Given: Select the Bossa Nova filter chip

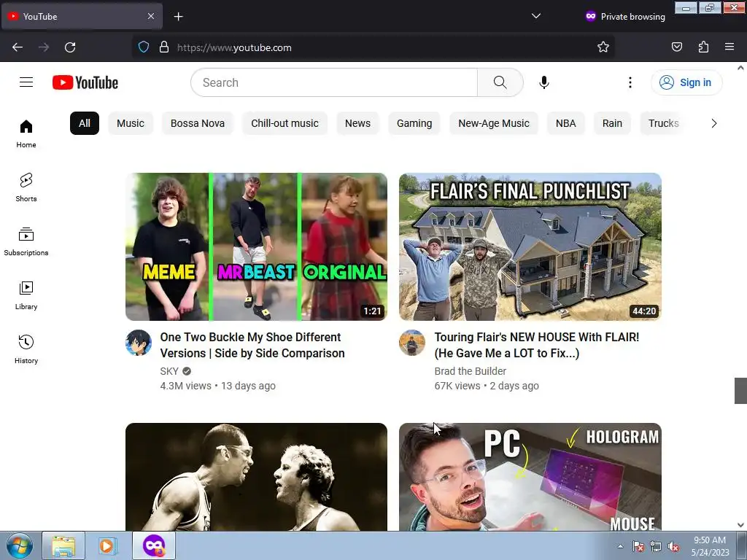Looking at the screenshot, I should click(x=198, y=123).
